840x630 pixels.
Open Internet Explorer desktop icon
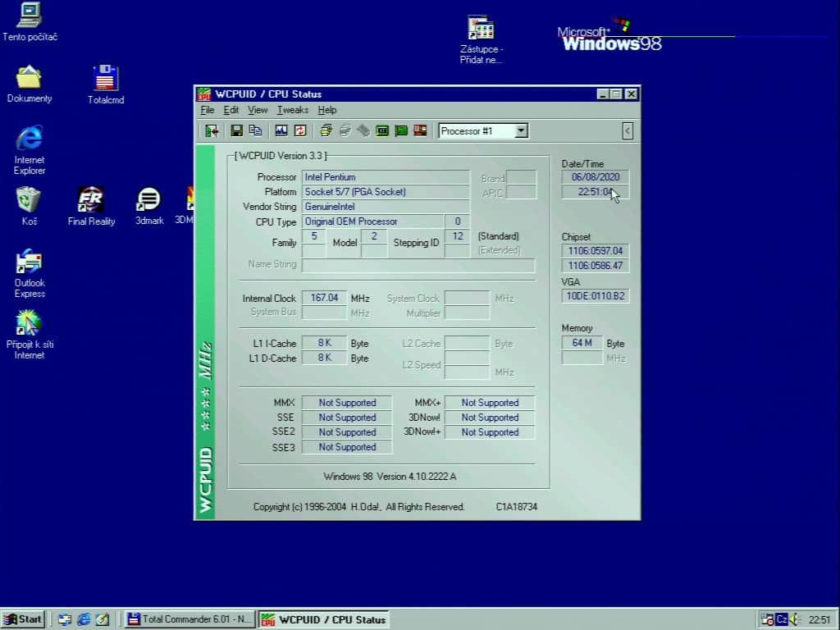pos(30,150)
